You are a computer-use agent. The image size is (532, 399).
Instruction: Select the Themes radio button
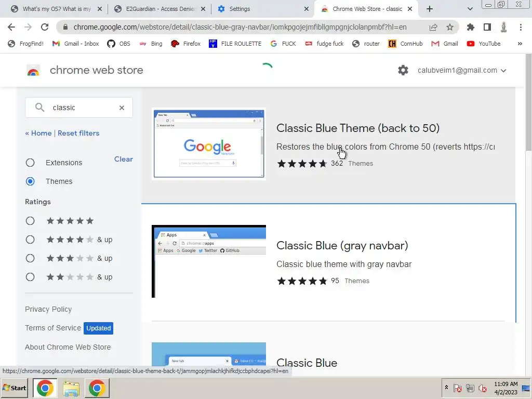pos(30,181)
